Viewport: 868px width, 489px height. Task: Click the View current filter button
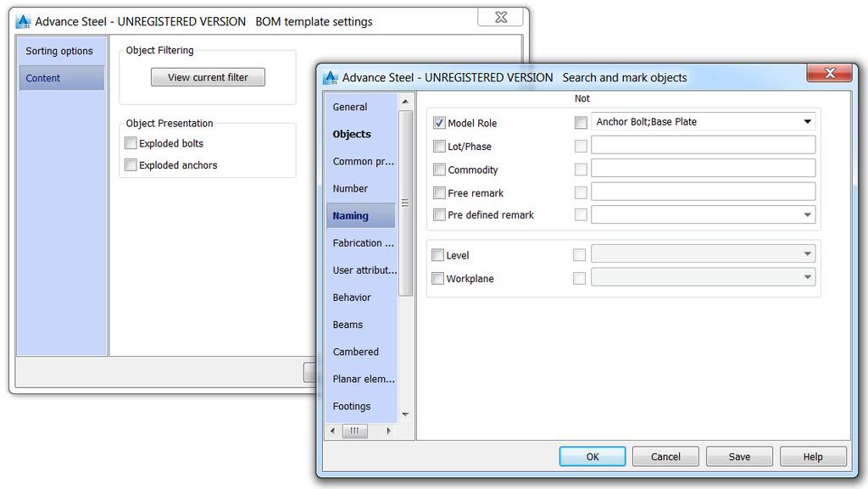(209, 77)
